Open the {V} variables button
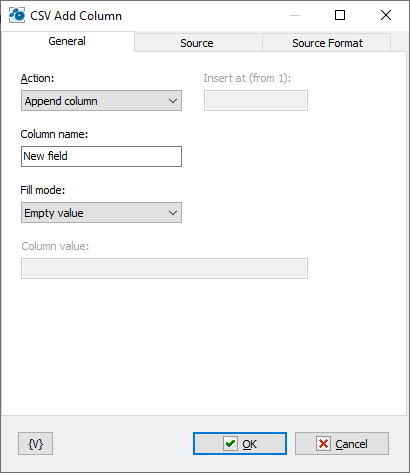Viewport: 410px width, 473px height. (35, 444)
